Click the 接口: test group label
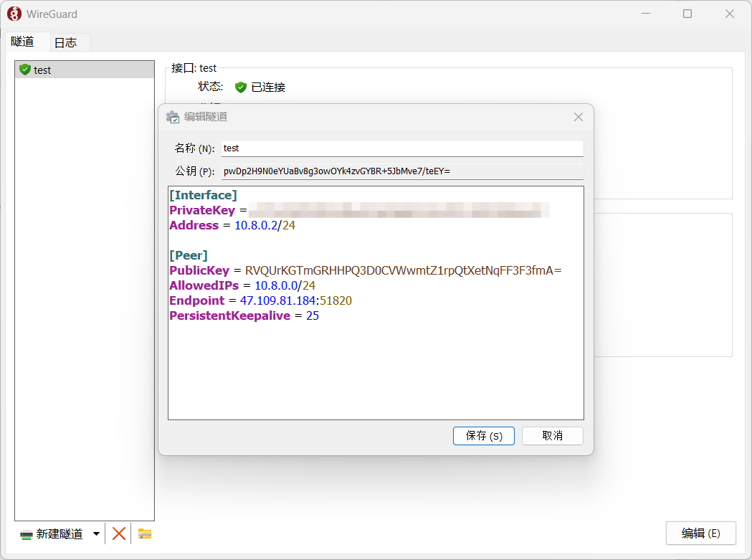The width and height of the screenshot is (752, 560). pos(194,68)
